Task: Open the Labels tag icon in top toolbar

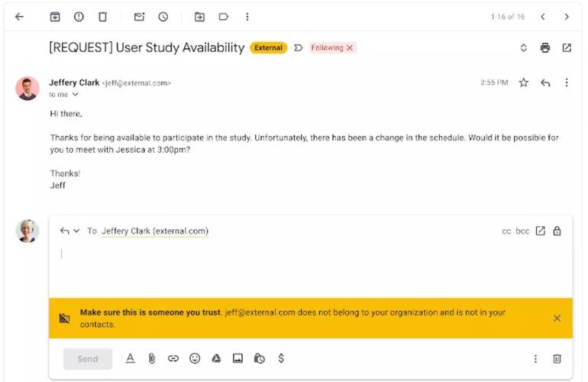Action: [224, 17]
